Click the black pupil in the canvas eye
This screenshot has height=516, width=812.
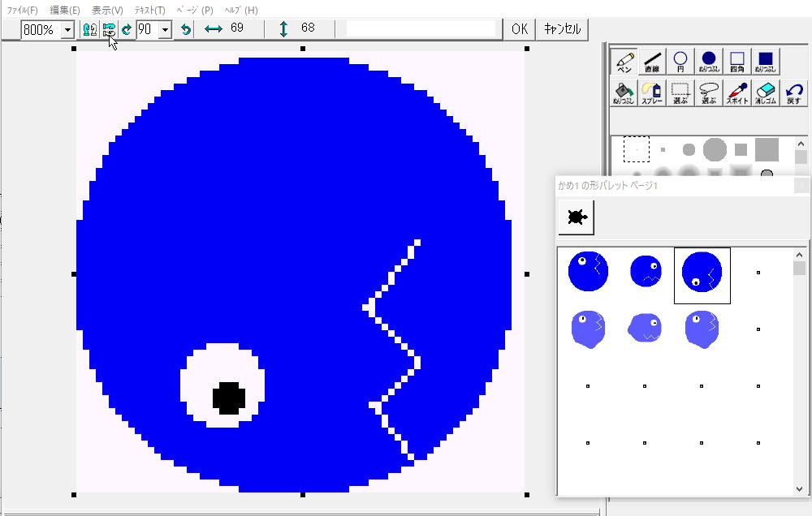[229, 398]
